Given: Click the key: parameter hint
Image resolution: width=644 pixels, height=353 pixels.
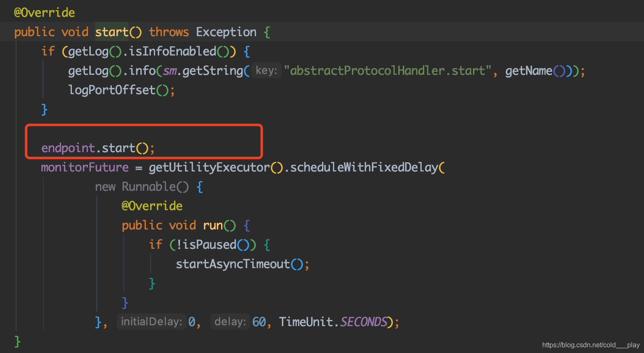Looking at the screenshot, I should [267, 71].
